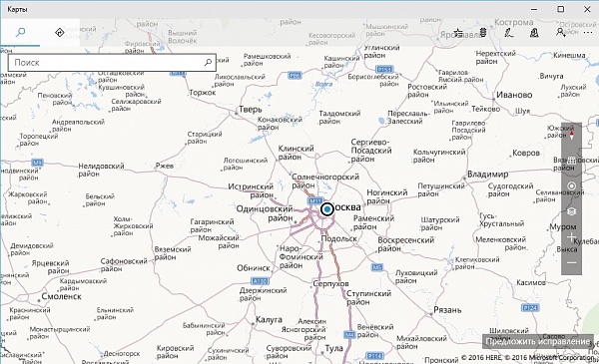
Task: Zoom out with the minus button
Action: pyautogui.click(x=571, y=262)
